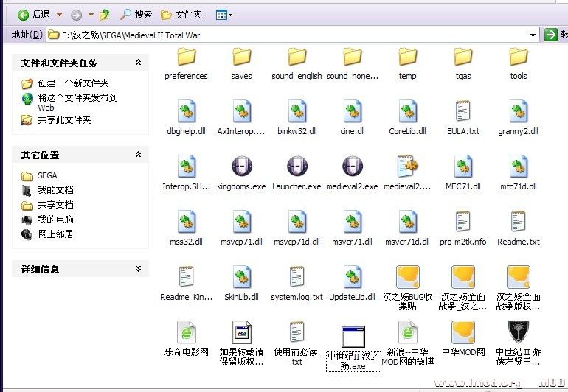Select dbghelp.dll file
Image resolution: width=568 pixels, height=392 pixels.
click(x=186, y=118)
